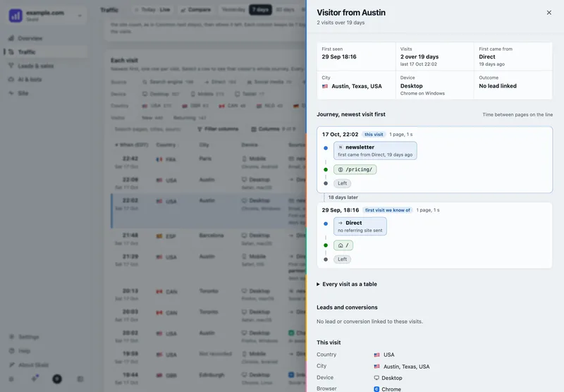The height and width of the screenshot is (392, 564).
Task: Toggle the GBR country filter chip
Action: click(x=195, y=106)
